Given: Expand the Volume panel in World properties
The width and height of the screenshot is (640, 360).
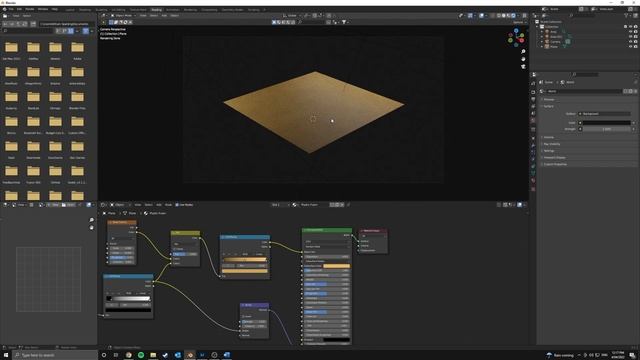Looking at the screenshot, I should (x=549, y=137).
